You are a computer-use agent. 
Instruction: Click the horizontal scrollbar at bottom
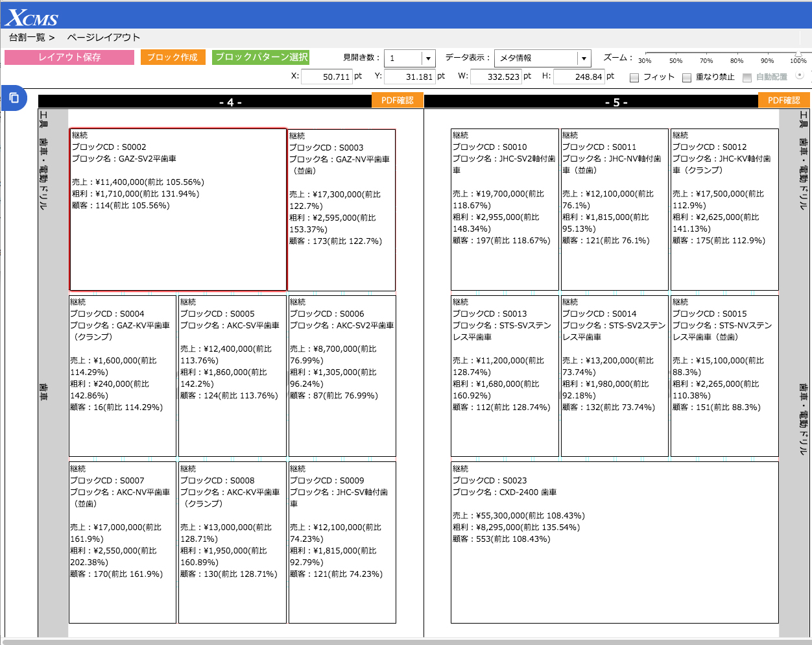[406, 642]
